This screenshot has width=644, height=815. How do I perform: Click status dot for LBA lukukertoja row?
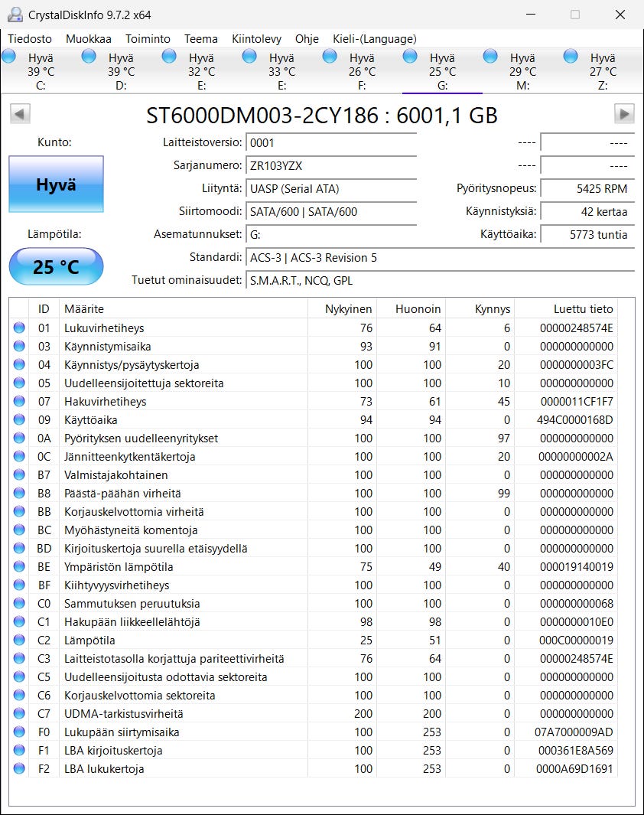[x=19, y=768]
